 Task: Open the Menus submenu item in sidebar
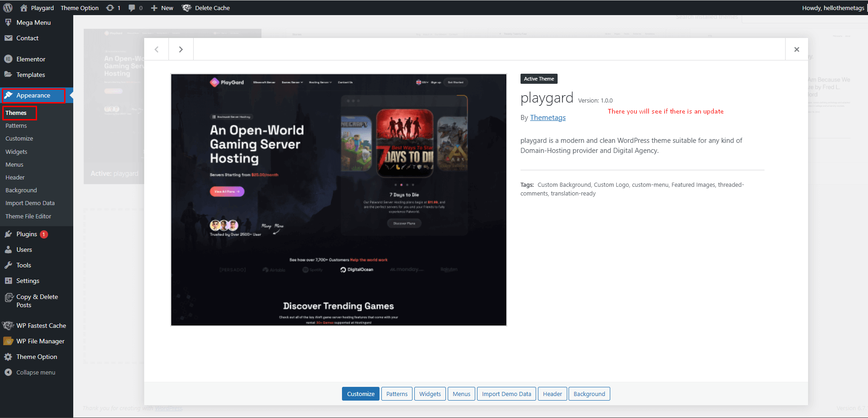point(14,164)
